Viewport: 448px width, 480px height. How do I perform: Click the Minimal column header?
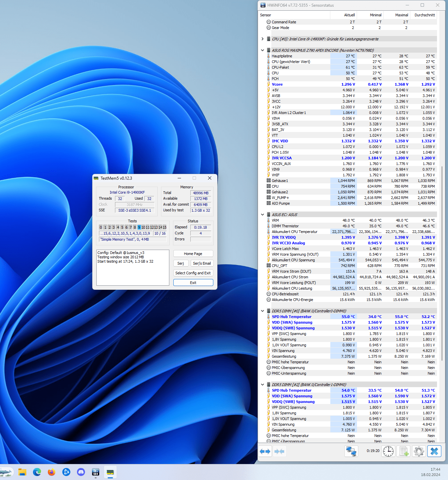tap(370, 15)
